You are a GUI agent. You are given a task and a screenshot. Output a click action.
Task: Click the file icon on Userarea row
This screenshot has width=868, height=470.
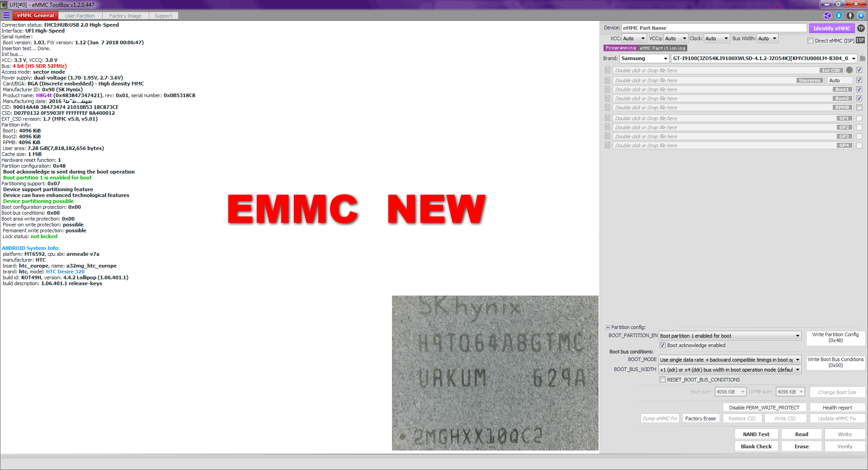[x=608, y=80]
